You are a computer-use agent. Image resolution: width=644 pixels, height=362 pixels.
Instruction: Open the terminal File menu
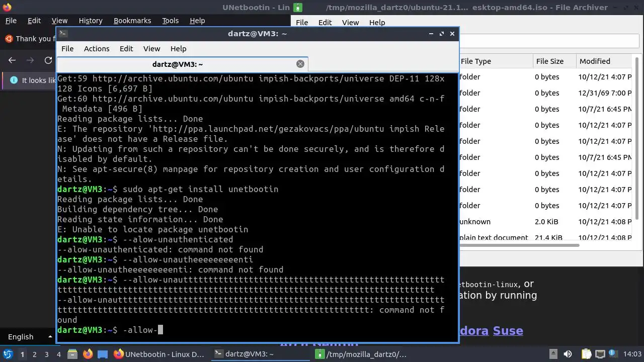point(67,49)
